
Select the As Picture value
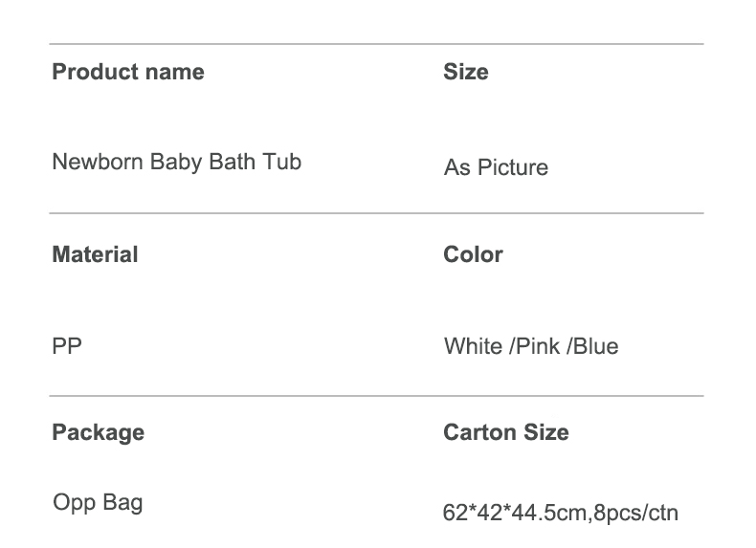[x=496, y=167]
